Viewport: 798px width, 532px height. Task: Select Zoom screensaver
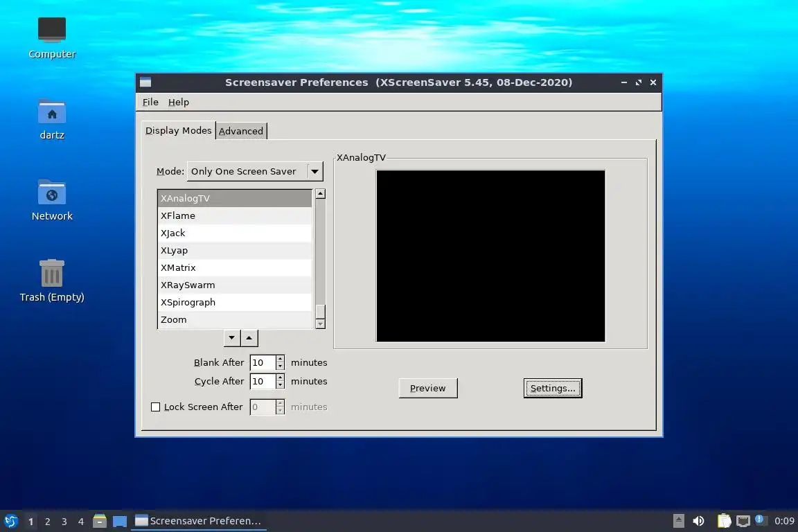(235, 320)
